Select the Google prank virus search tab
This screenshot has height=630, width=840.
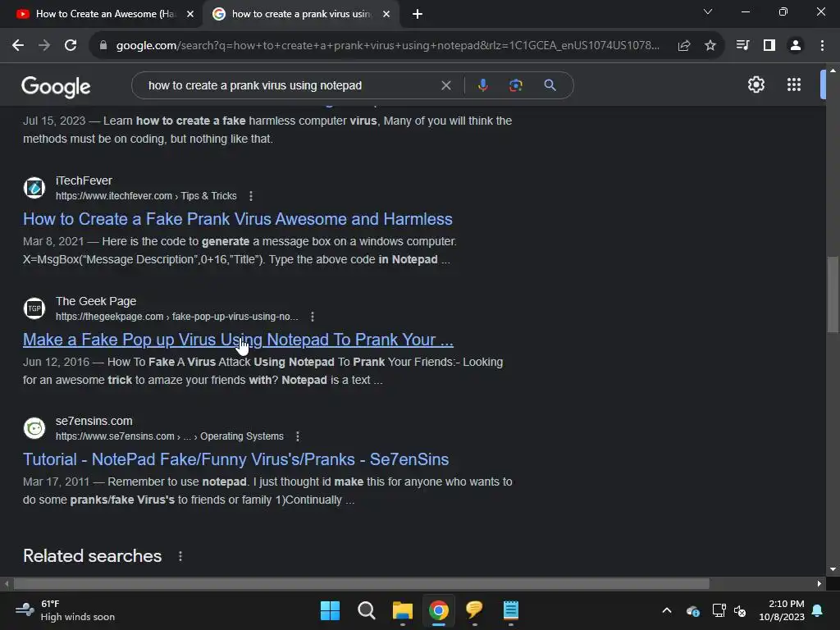[300, 14]
